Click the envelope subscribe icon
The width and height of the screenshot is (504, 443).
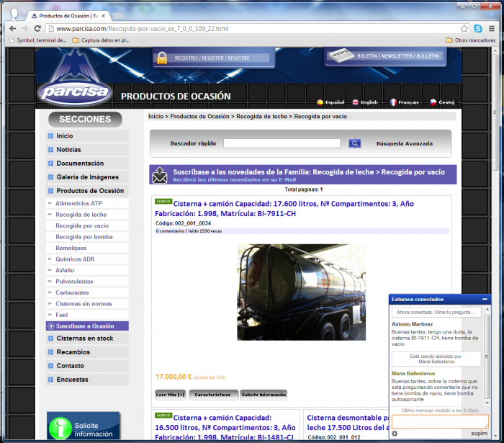159,175
